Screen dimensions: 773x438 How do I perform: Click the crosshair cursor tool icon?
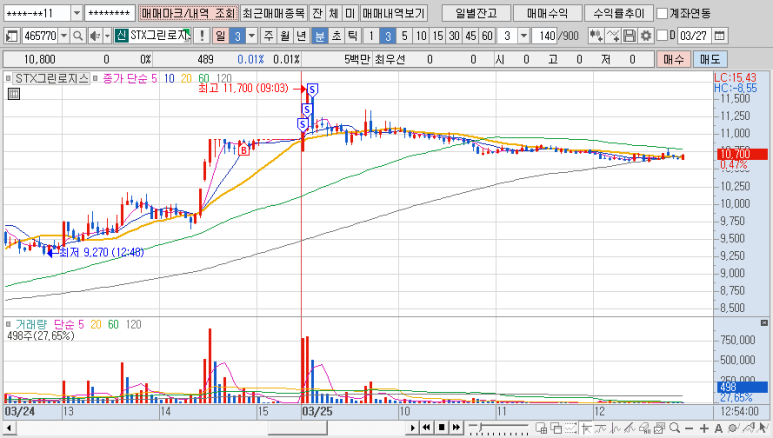tap(586, 428)
